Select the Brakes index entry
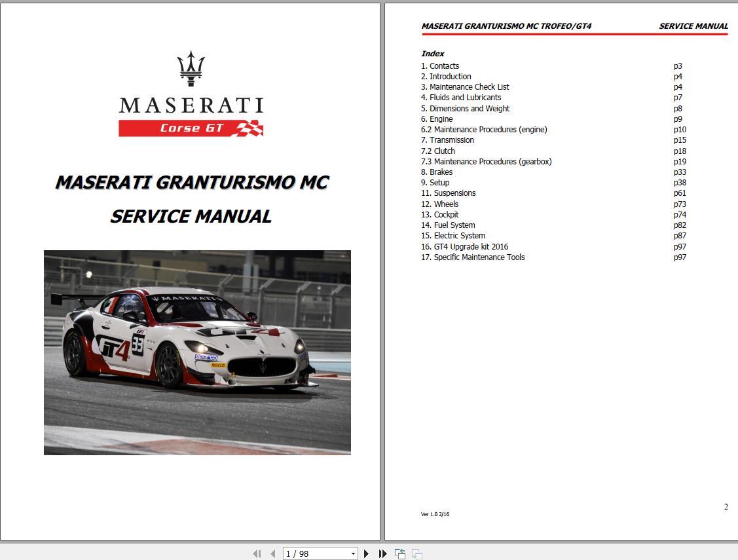 pyautogui.click(x=437, y=172)
